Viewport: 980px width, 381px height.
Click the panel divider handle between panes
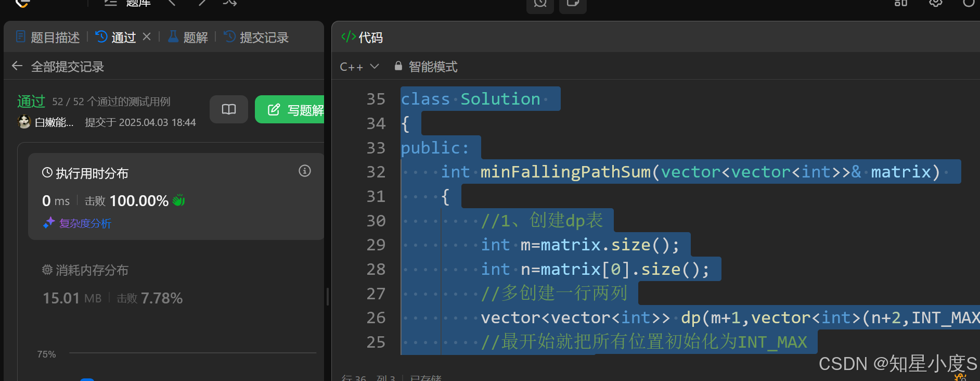coord(327,297)
